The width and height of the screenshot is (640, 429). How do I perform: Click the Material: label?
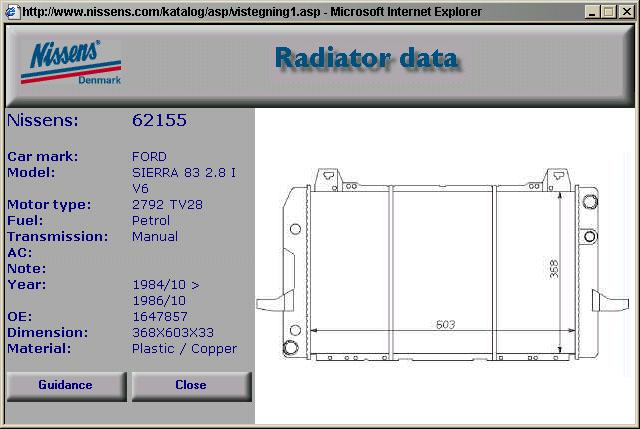pyautogui.click(x=39, y=349)
